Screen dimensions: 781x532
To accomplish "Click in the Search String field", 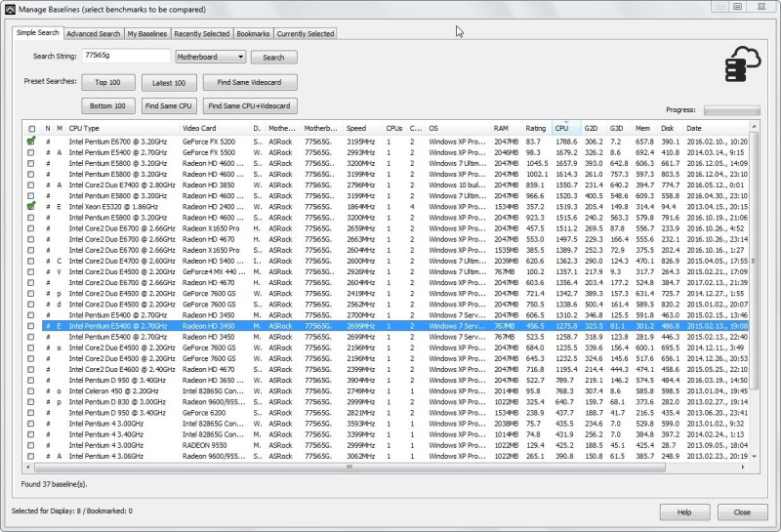I will tap(126, 56).
